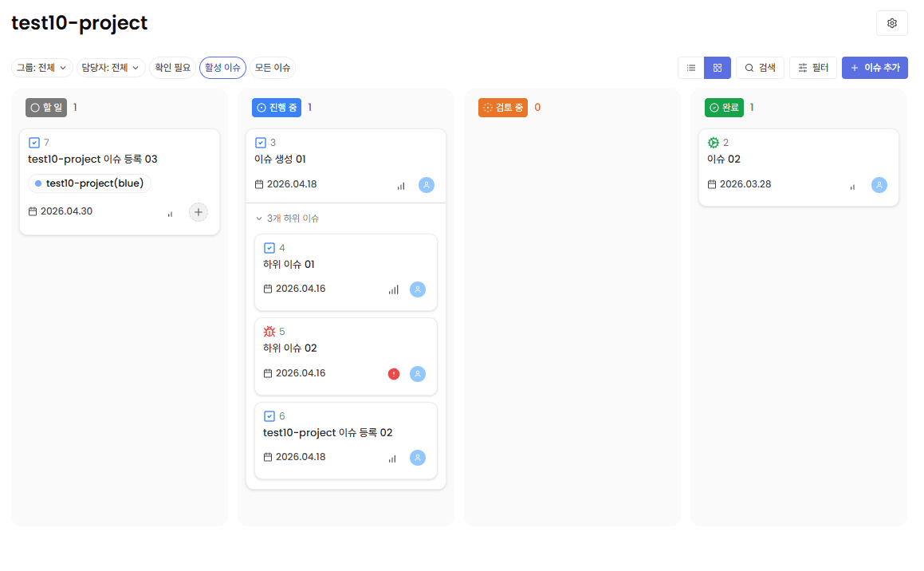
Task: Collapse the 3개 하위 이슈 section
Action: 288,218
